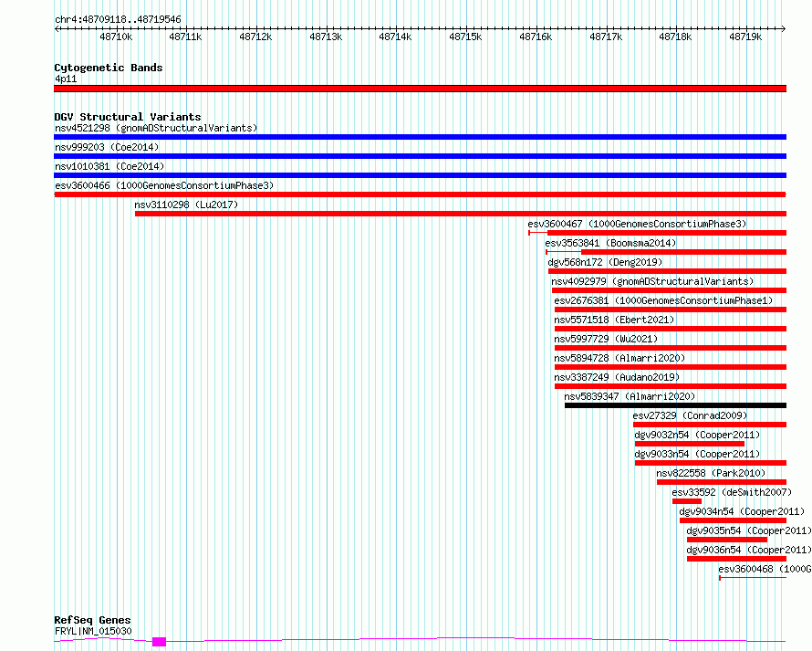The width and height of the screenshot is (812, 651).
Task: Click the nsv5571518 (Ebert2021) label
Action: [x=614, y=320]
